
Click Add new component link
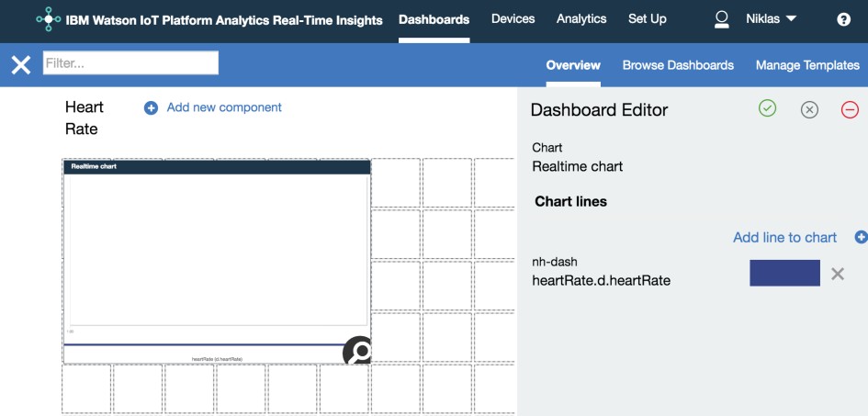(x=224, y=107)
